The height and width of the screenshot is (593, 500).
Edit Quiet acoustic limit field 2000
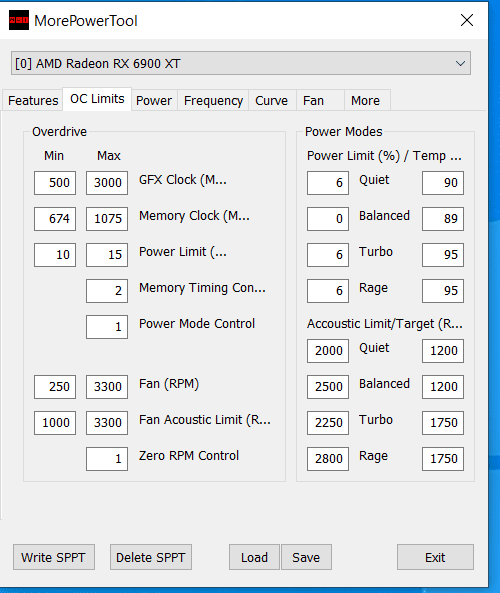coord(328,351)
